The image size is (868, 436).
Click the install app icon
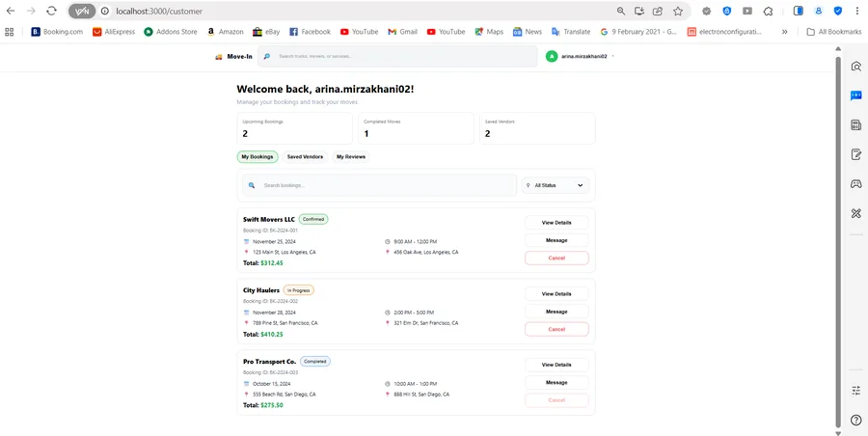pos(639,11)
